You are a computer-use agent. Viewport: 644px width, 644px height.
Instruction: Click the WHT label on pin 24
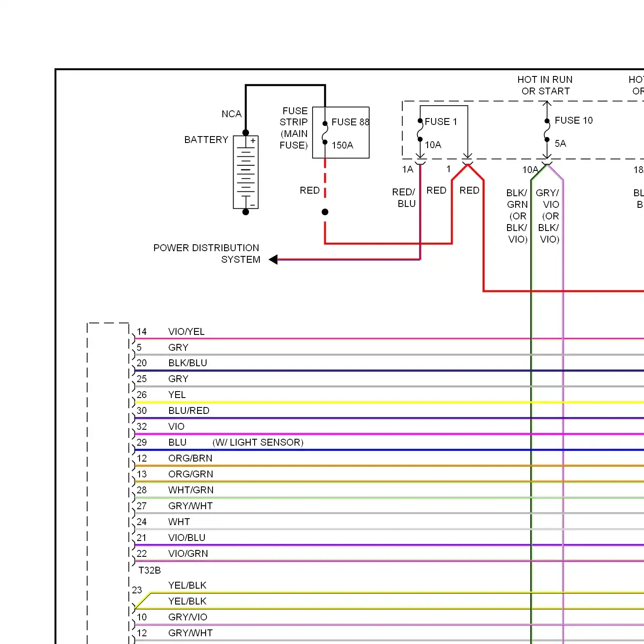[179, 522]
